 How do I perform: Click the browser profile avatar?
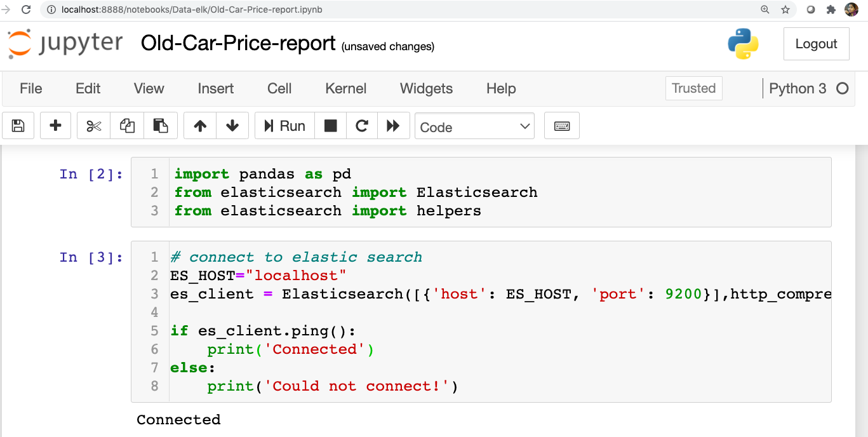[x=851, y=10]
